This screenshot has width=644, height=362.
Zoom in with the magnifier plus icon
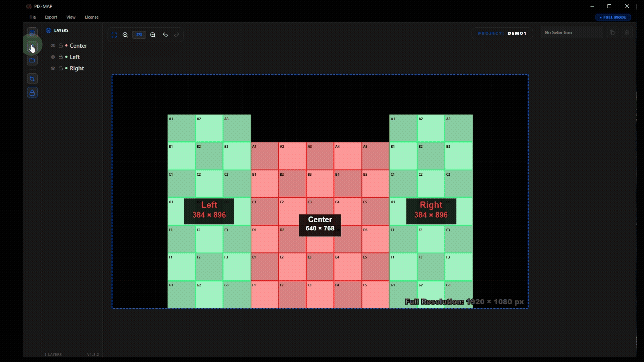(x=125, y=35)
